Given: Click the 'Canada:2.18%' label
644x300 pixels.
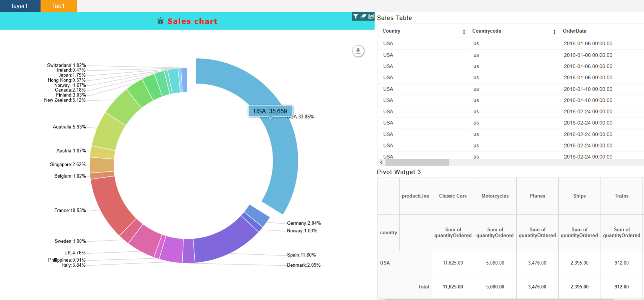Looking at the screenshot, I should (x=70, y=90).
